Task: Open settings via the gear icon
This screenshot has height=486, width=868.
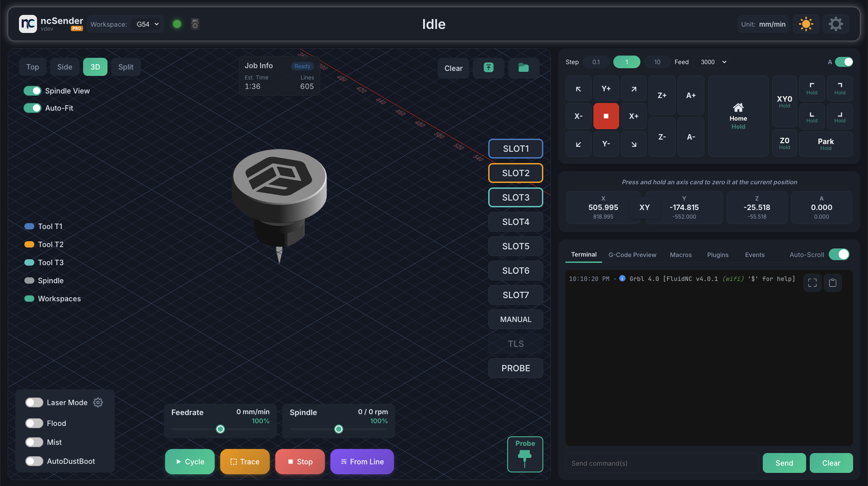Action: point(835,24)
